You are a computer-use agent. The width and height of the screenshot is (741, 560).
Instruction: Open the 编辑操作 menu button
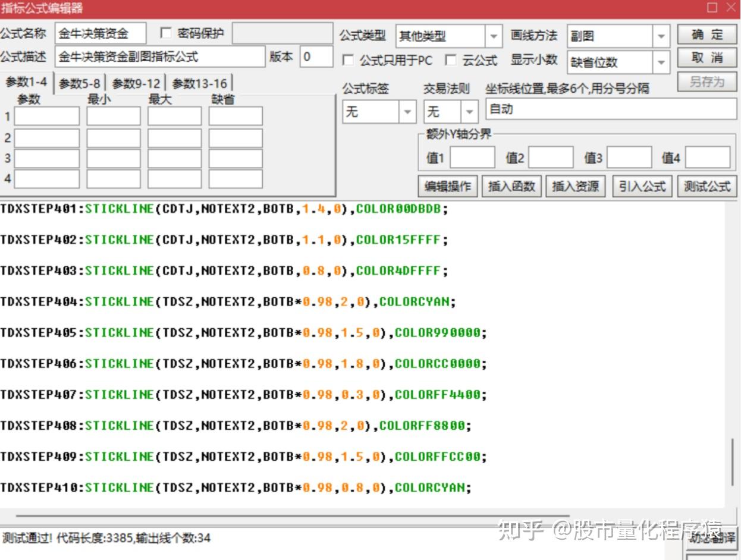[x=447, y=186]
